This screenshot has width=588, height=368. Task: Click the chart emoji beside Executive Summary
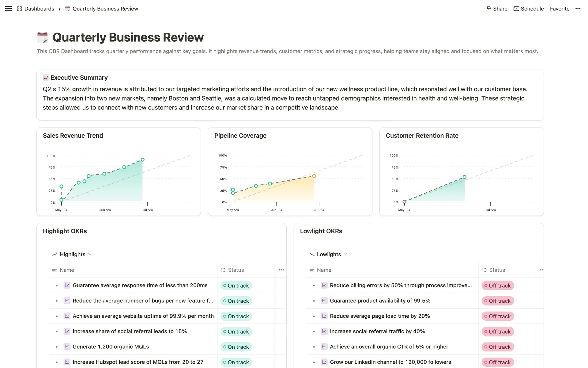(46, 78)
